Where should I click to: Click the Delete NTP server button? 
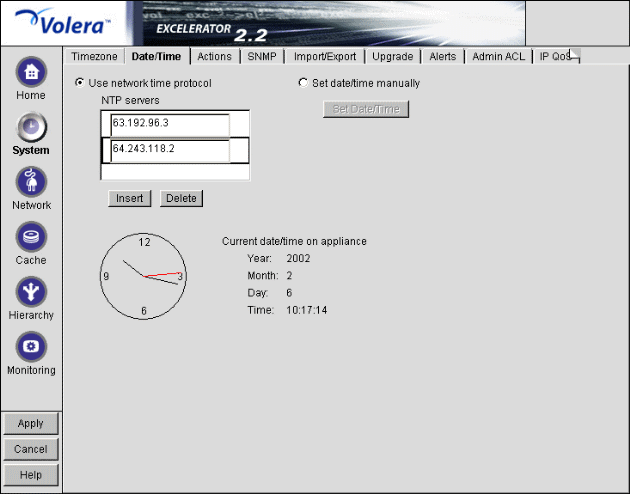(181, 198)
